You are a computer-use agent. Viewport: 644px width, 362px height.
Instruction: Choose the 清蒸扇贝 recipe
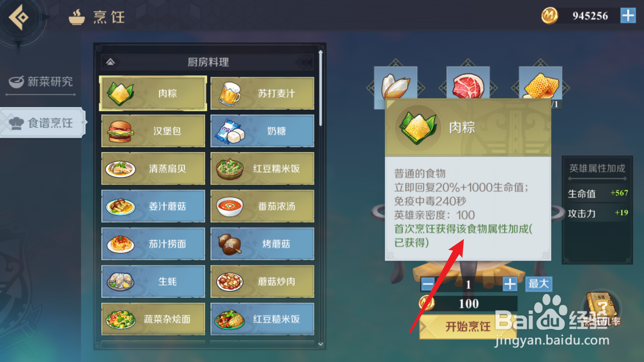coord(153,169)
